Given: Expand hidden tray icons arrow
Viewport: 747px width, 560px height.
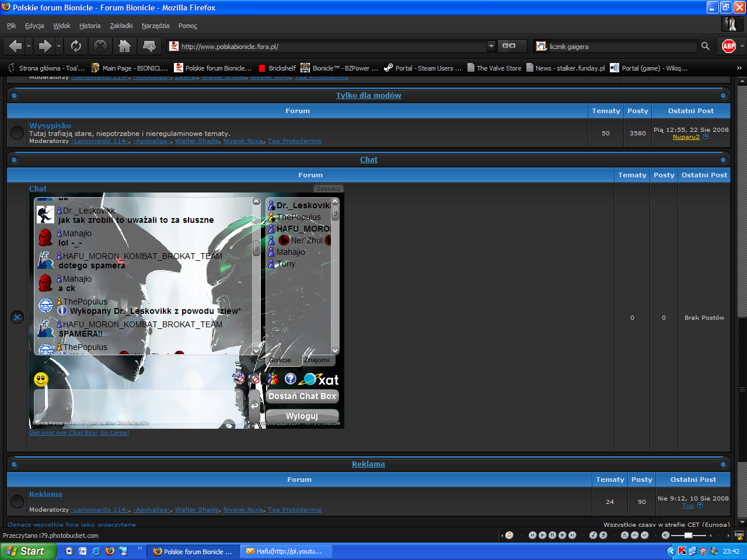Looking at the screenshot, I should pyautogui.click(x=671, y=551).
